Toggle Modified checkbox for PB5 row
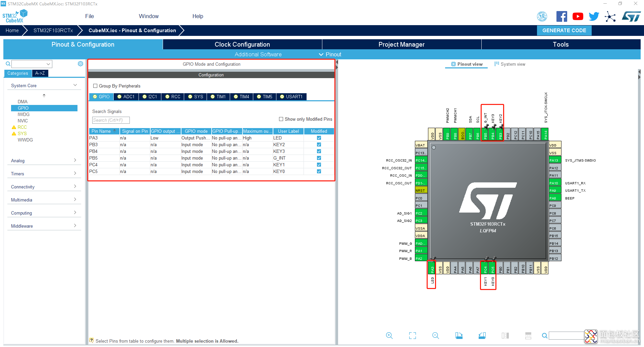 click(319, 158)
